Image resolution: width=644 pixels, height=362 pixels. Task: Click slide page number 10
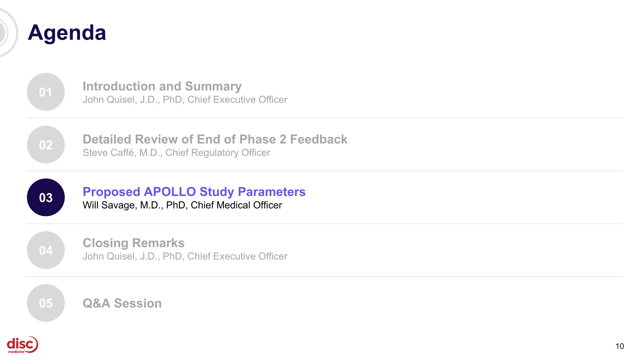click(620, 346)
